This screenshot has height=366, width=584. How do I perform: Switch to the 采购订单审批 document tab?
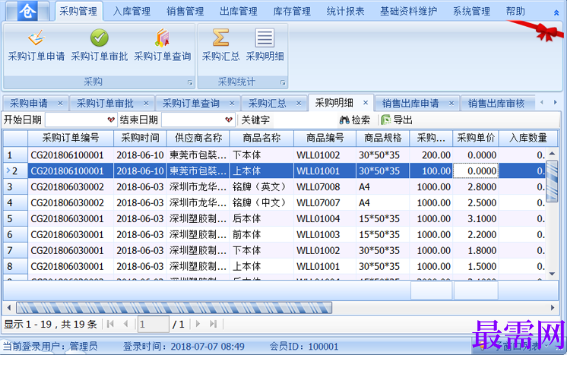click(x=105, y=103)
